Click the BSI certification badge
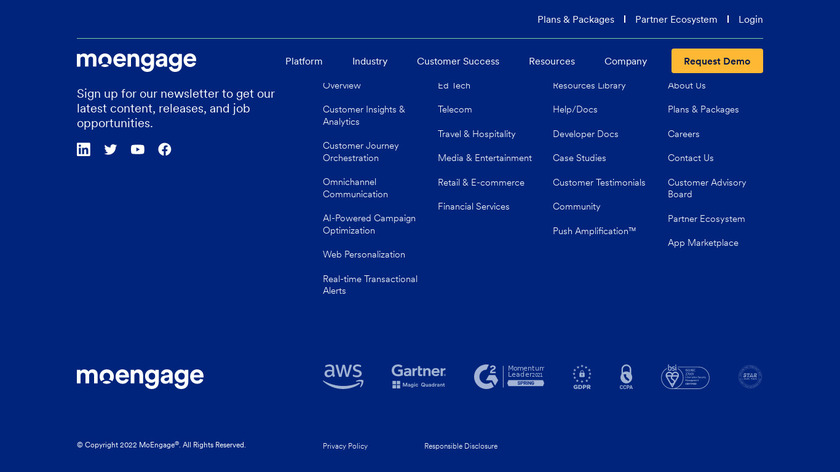 coord(685,377)
